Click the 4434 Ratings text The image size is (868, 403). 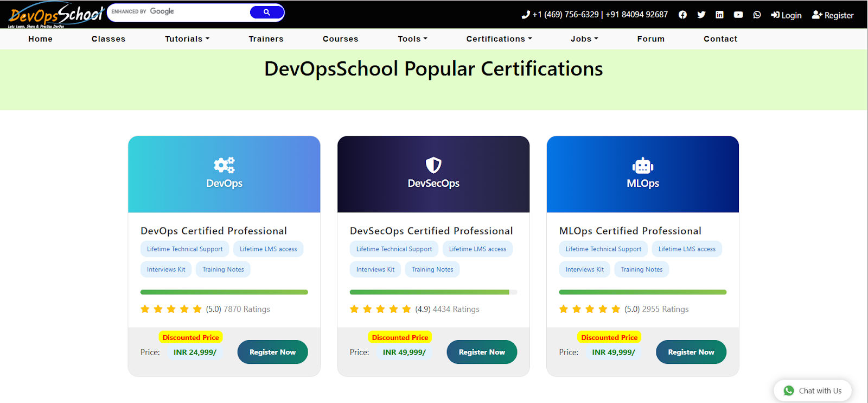(x=456, y=309)
